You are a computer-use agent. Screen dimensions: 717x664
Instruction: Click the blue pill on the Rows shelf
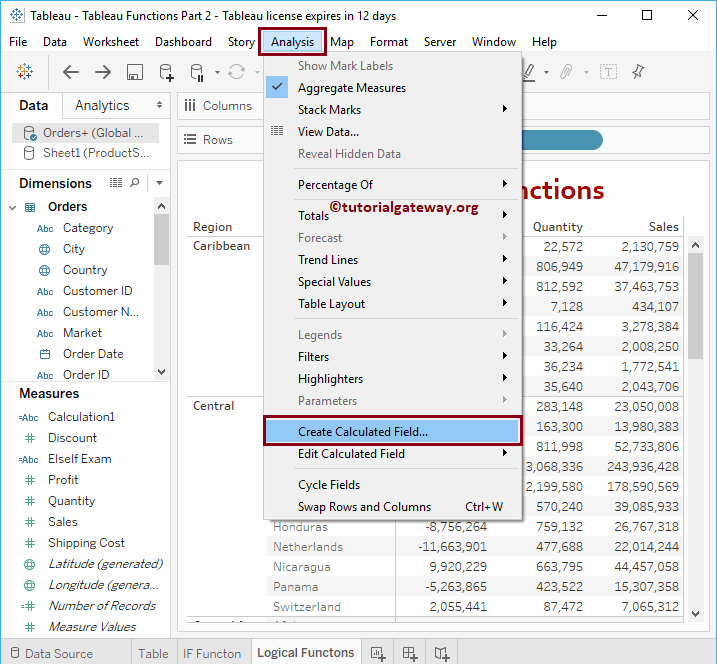click(x=562, y=140)
